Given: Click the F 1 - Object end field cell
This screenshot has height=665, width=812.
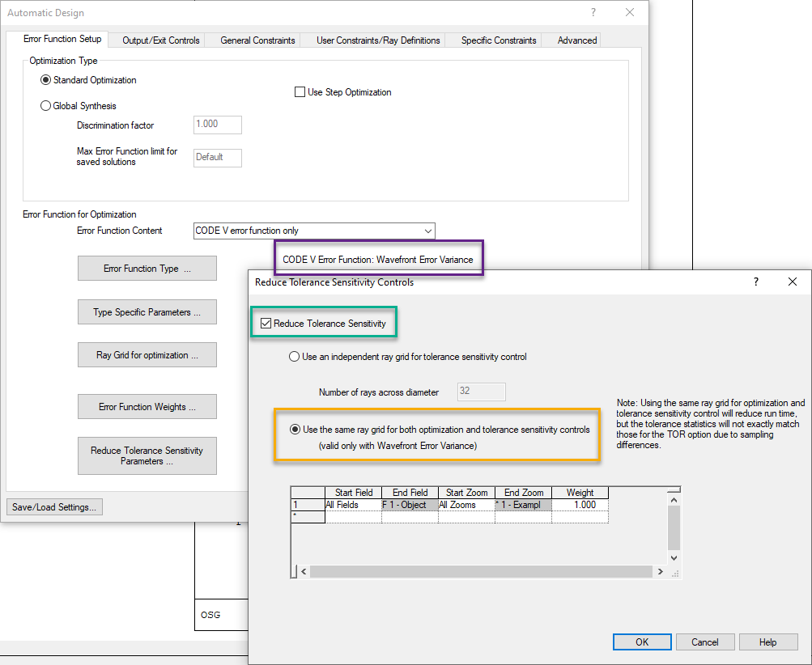Looking at the screenshot, I should pyautogui.click(x=410, y=505).
